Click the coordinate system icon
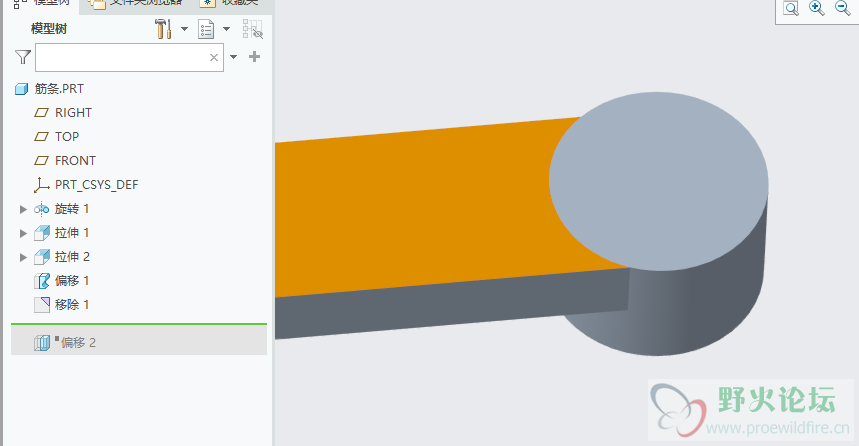The width and height of the screenshot is (859, 446). coord(42,185)
